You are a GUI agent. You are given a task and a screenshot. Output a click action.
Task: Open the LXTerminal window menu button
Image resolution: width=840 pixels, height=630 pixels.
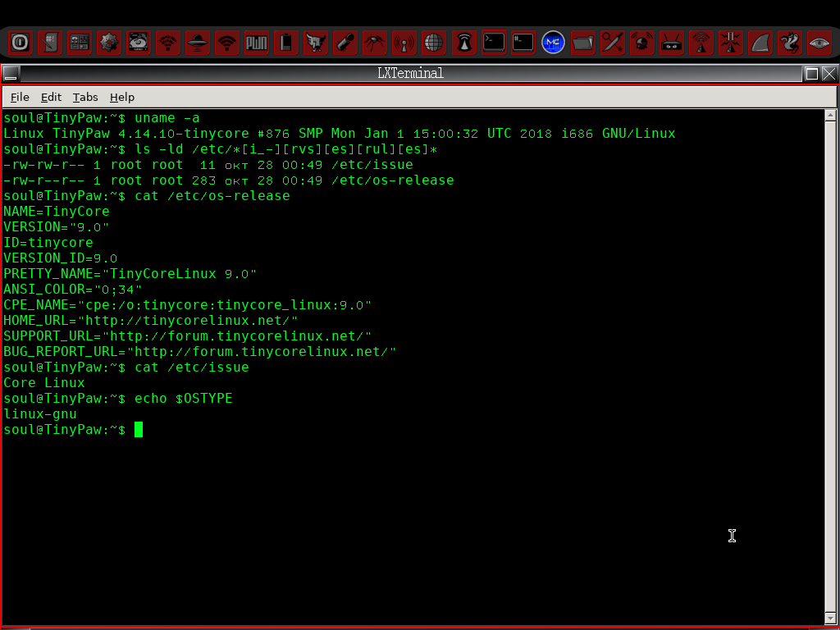tap(11, 73)
